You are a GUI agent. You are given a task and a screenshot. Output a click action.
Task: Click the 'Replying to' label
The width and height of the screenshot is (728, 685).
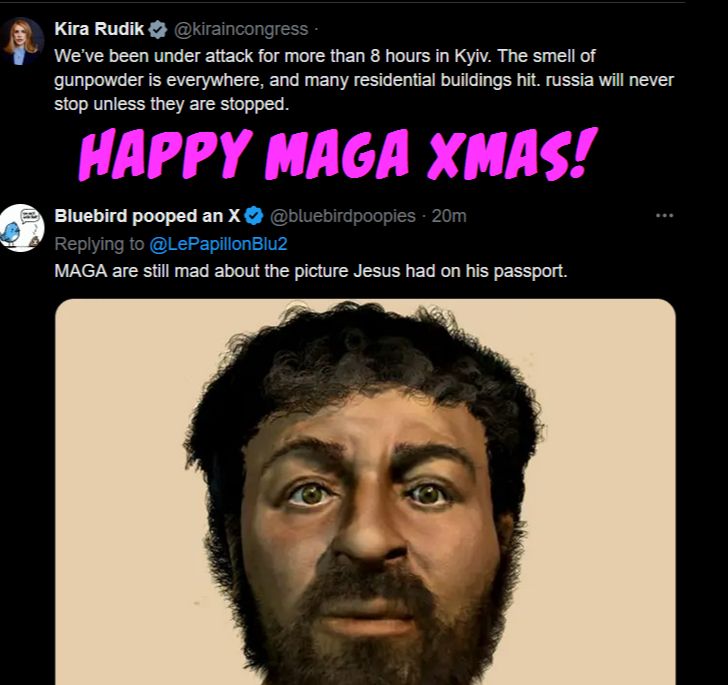[99, 244]
